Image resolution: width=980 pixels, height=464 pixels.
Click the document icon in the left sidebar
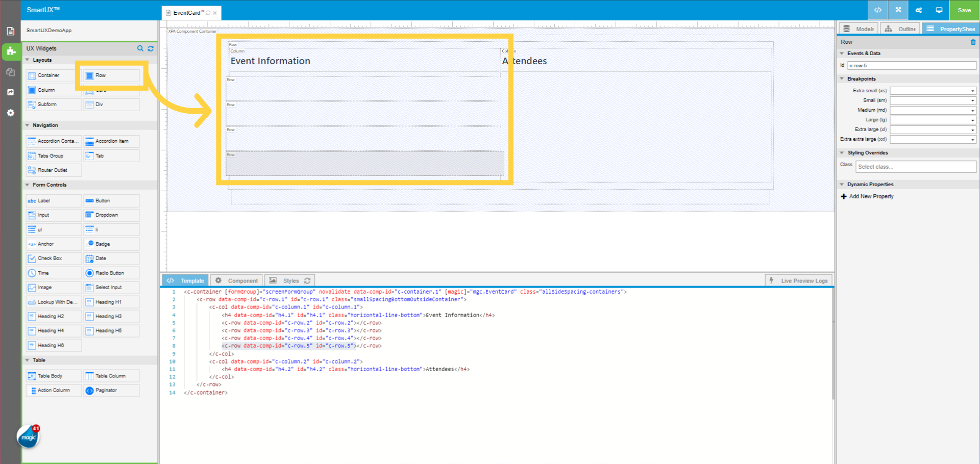(x=10, y=31)
